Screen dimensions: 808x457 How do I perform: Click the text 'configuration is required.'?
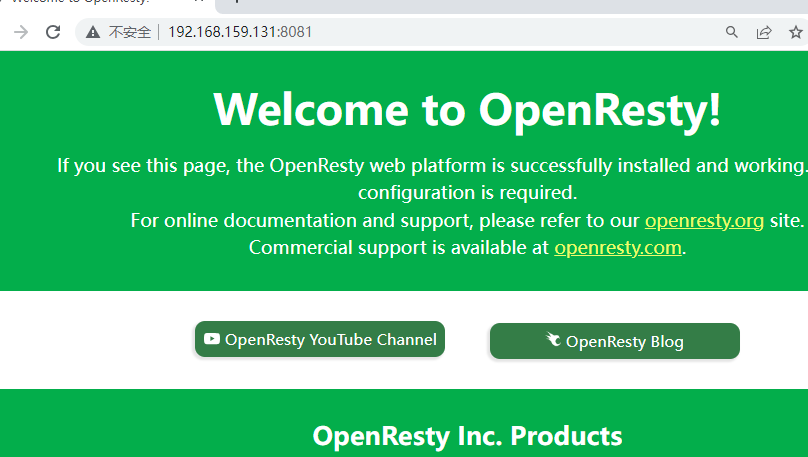click(x=467, y=193)
